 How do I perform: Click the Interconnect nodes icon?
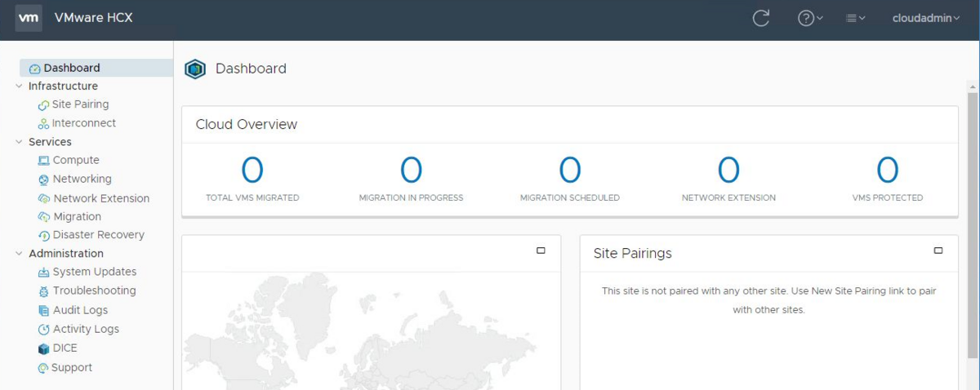tap(43, 124)
